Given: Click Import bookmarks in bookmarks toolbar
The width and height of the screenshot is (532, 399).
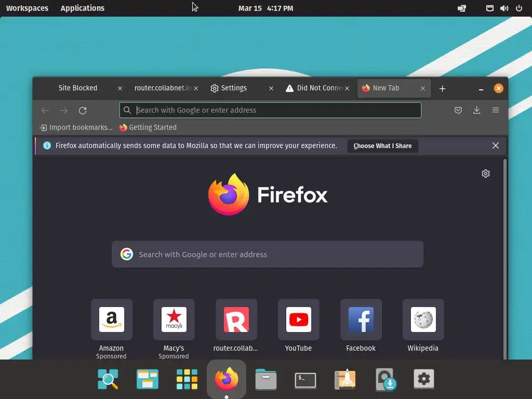Looking at the screenshot, I should pyautogui.click(x=76, y=128).
